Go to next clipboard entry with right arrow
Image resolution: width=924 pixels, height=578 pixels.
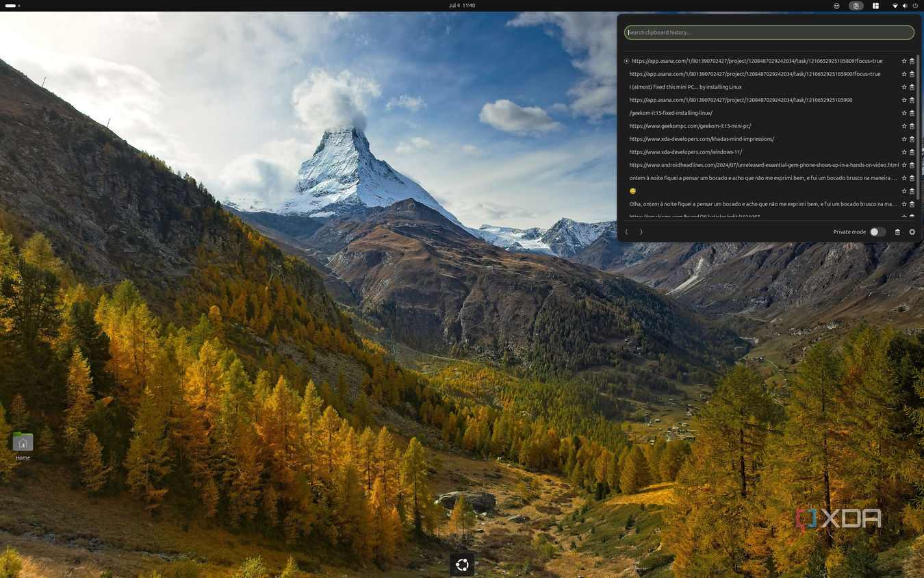click(641, 232)
